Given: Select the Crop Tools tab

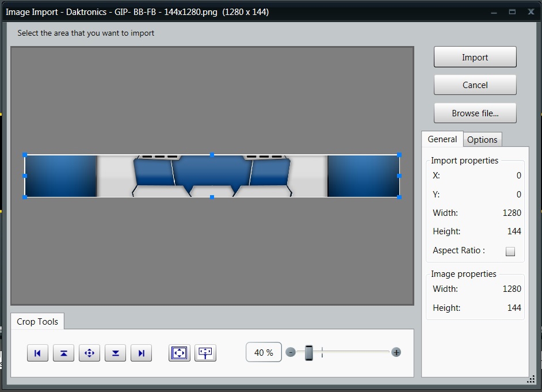Looking at the screenshot, I should [x=37, y=322].
